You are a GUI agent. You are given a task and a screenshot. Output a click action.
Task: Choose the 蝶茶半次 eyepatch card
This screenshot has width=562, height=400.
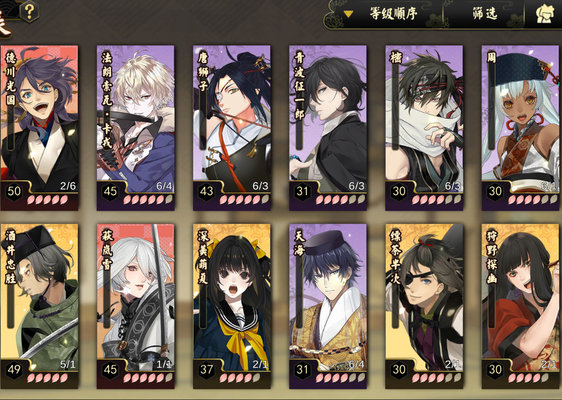[424, 306]
